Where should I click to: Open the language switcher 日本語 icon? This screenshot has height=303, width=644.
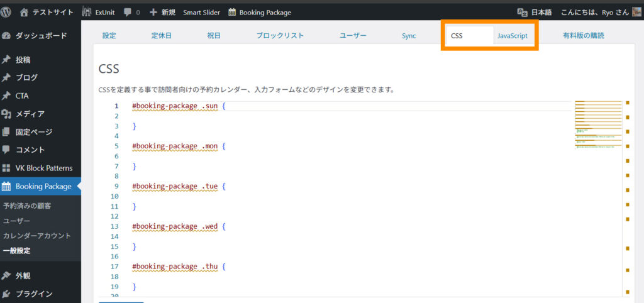(521, 12)
